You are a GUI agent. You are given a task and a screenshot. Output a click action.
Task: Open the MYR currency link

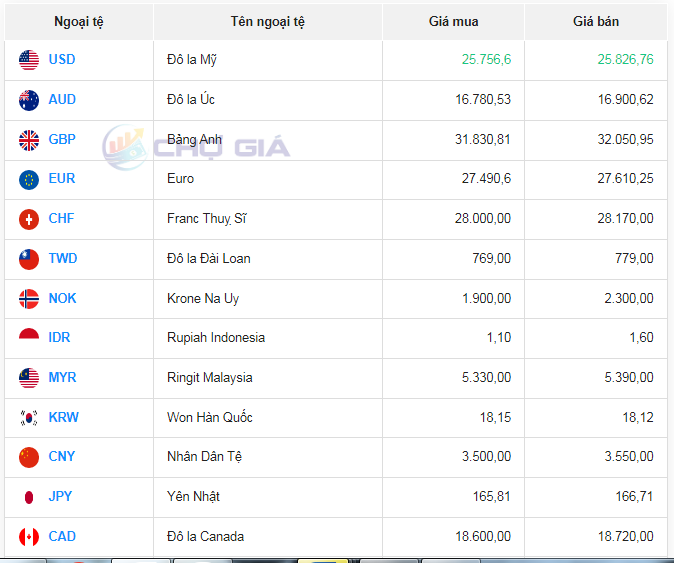tap(62, 377)
